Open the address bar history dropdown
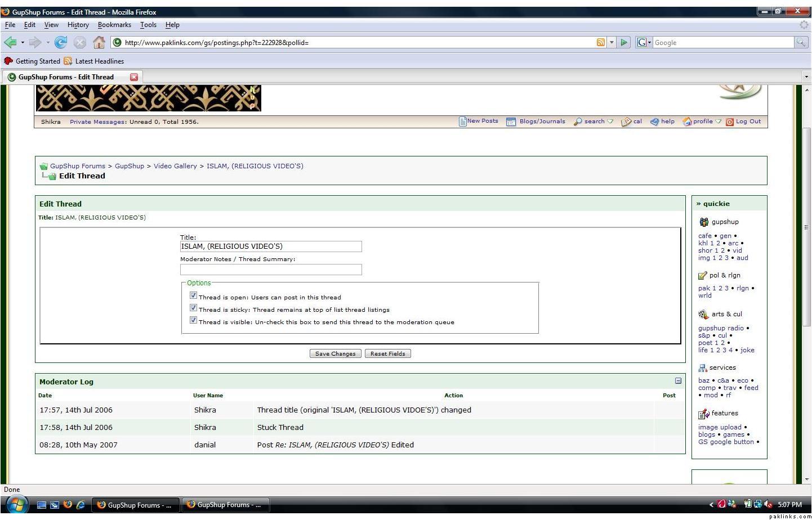 tap(612, 42)
